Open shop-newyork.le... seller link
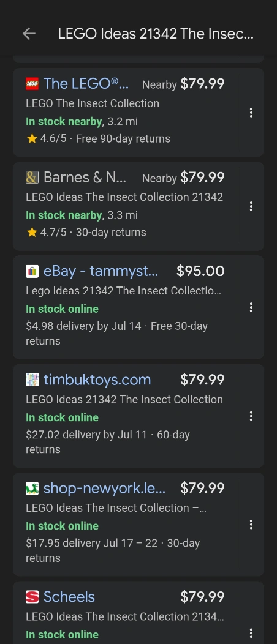The width and height of the screenshot is (277, 644). point(104,488)
